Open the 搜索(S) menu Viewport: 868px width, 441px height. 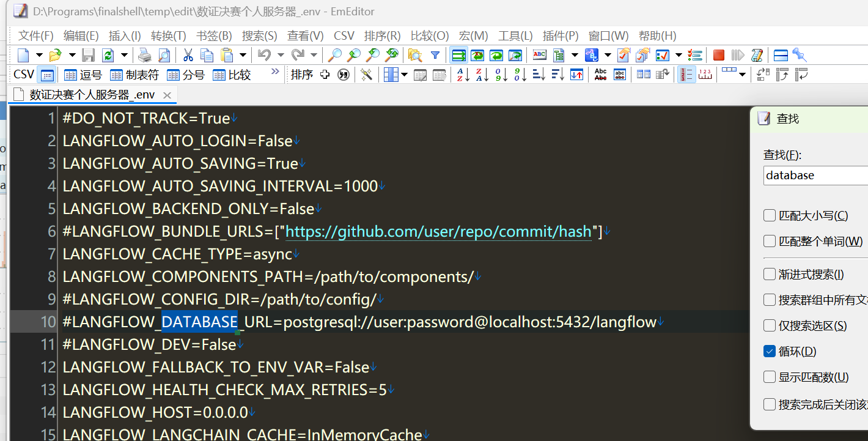point(259,35)
